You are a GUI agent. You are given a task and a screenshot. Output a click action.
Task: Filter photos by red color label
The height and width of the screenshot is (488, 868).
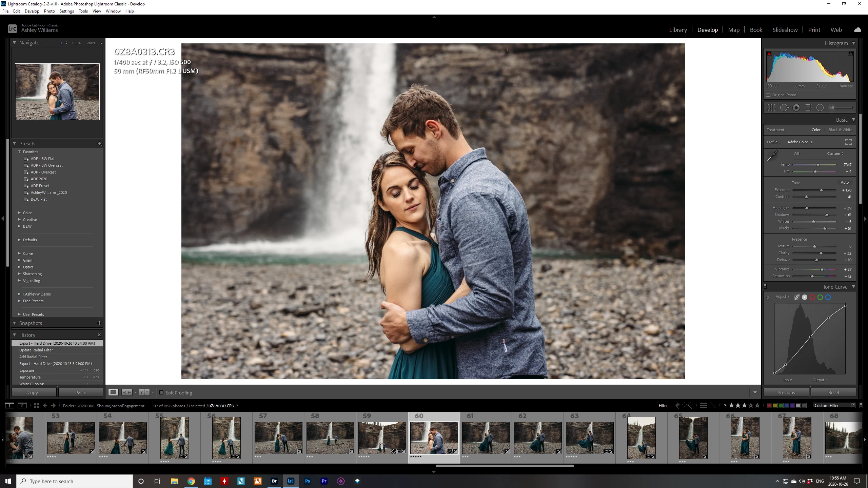[769, 406]
